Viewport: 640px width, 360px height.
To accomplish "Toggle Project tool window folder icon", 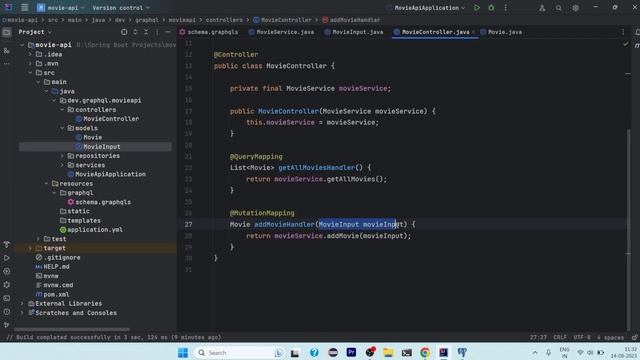I will point(7,32).
